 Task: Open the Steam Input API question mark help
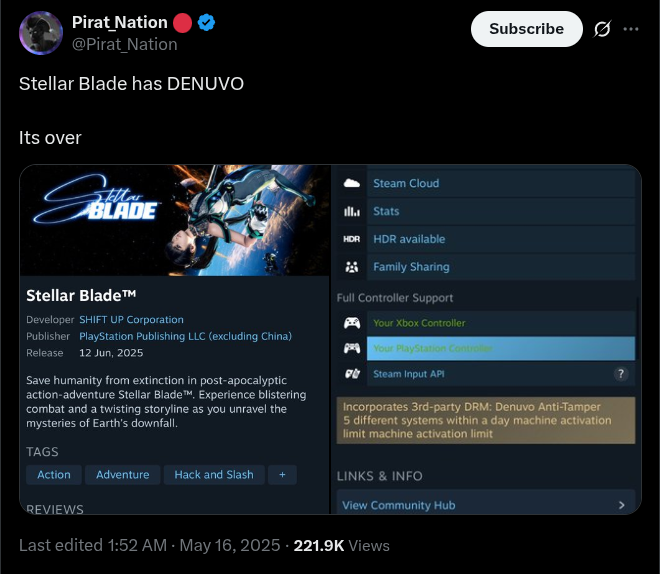point(620,374)
